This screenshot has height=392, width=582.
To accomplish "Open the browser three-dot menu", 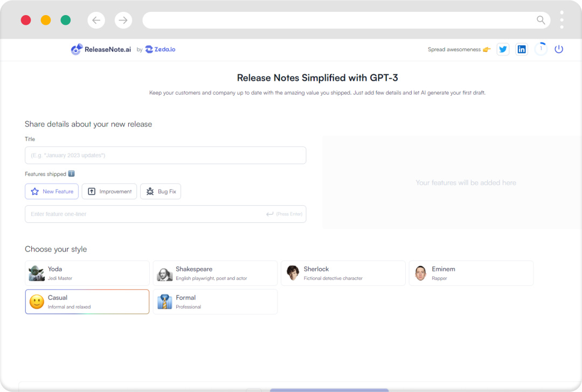I will point(562,20).
